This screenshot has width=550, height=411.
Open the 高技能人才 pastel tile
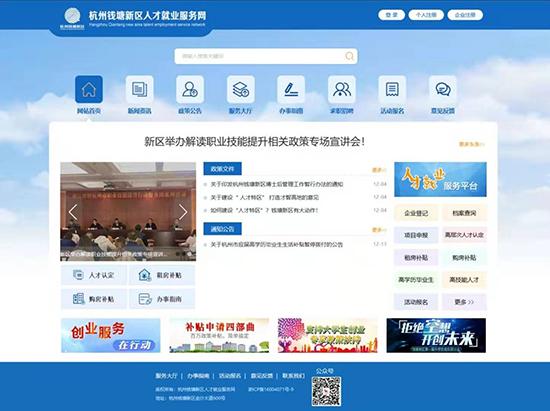point(464,279)
